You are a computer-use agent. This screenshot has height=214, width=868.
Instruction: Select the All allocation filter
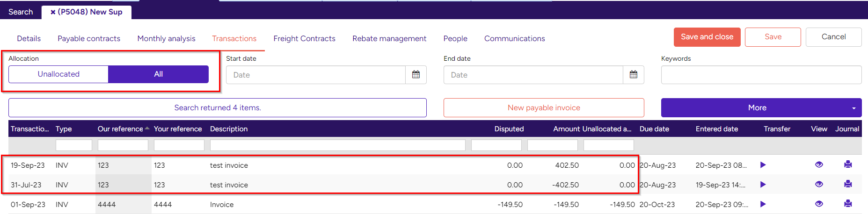pyautogui.click(x=158, y=74)
